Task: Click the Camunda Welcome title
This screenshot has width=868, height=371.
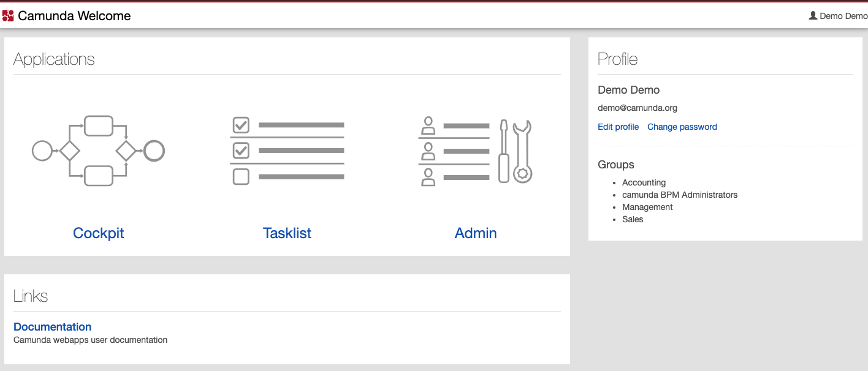Action: coord(74,16)
